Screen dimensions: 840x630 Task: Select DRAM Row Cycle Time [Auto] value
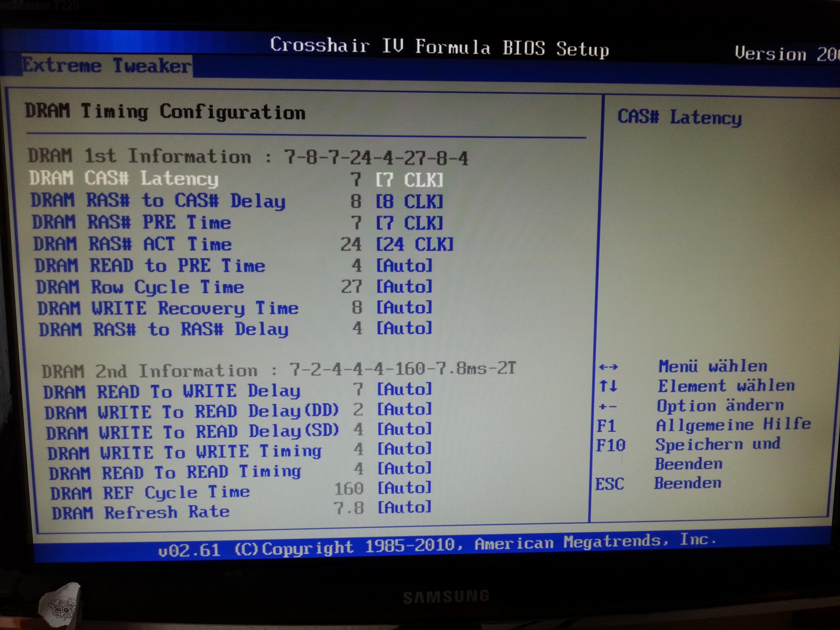[x=404, y=287]
